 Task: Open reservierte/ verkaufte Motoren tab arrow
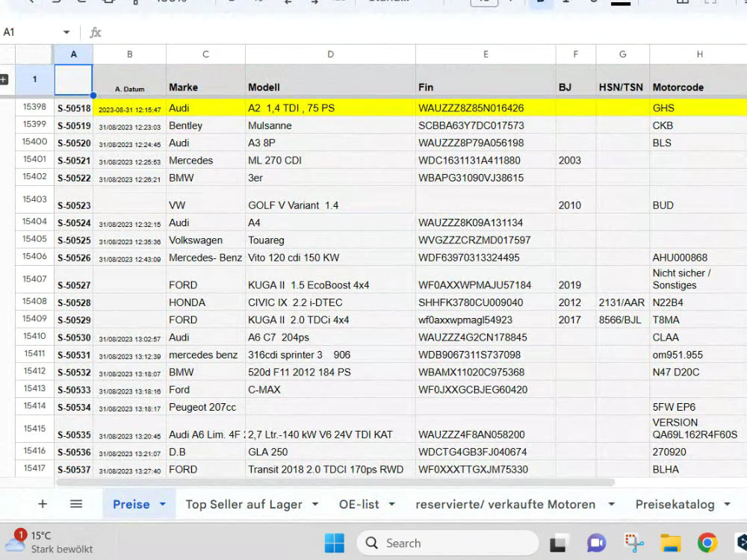tap(611, 504)
